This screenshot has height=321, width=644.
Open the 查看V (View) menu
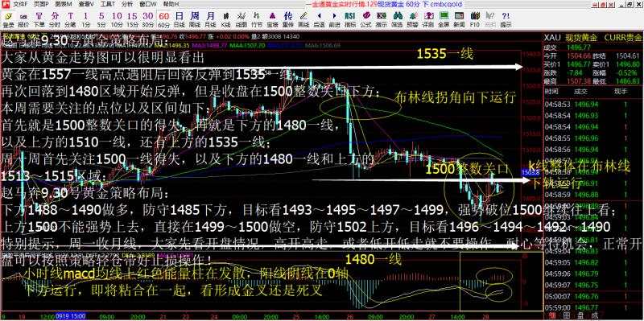tap(85, 4)
